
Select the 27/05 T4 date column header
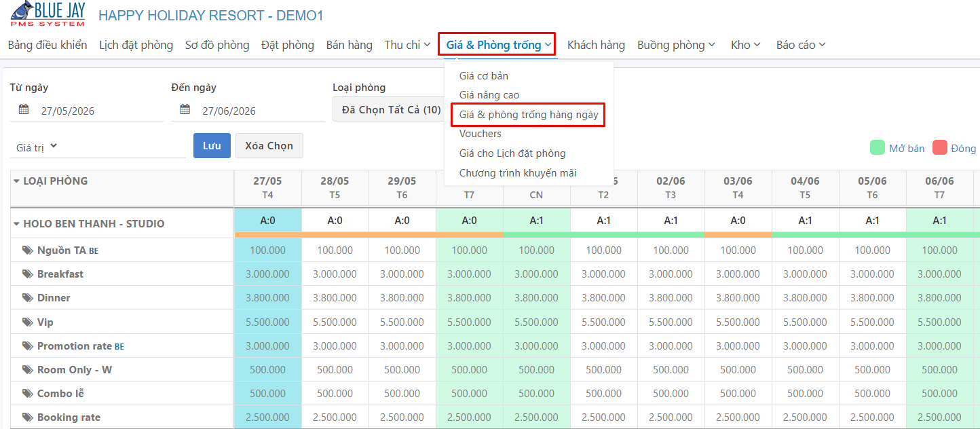coord(267,187)
